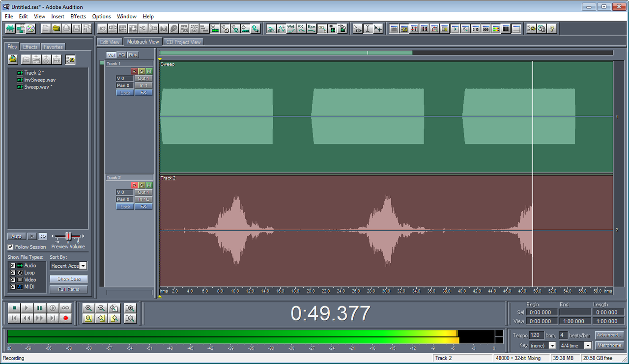Open Track 2 In 1L input selector
The image size is (629, 364).
[x=143, y=199]
